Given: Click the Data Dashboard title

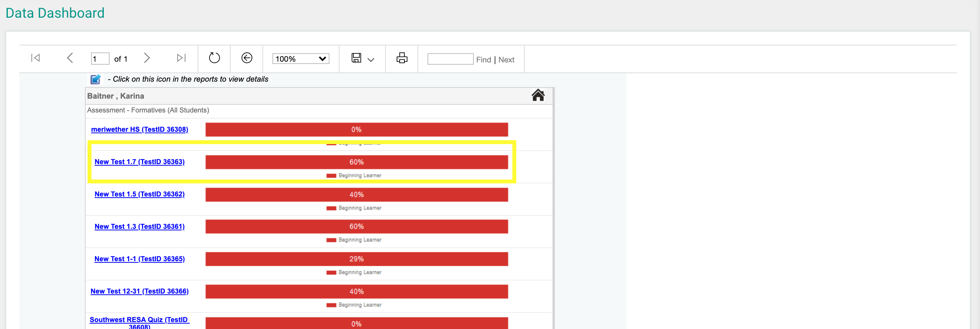Looking at the screenshot, I should pos(55,13).
